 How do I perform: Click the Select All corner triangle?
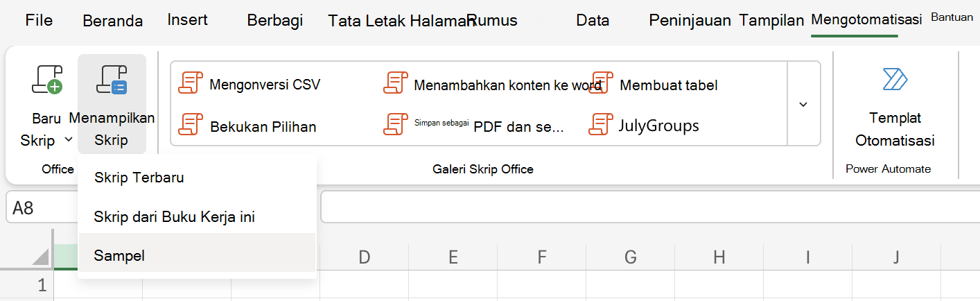(x=41, y=257)
